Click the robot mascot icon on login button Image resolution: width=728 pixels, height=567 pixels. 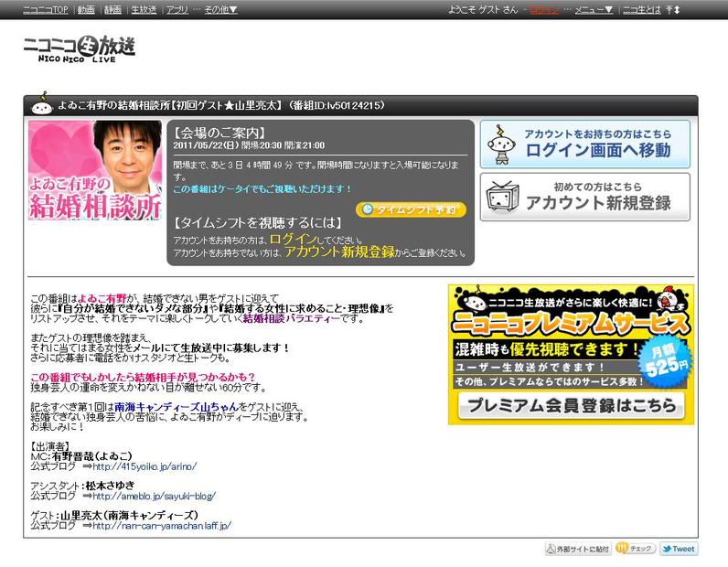pos(501,144)
